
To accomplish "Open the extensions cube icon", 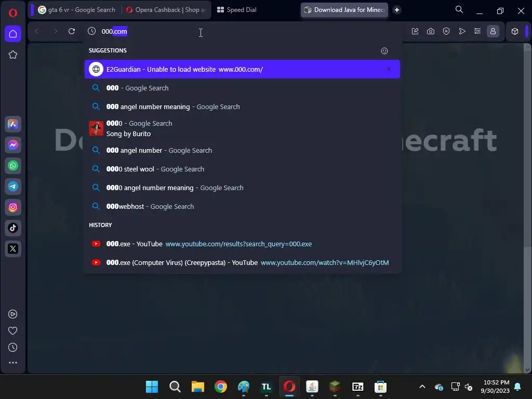I will tap(515, 31).
